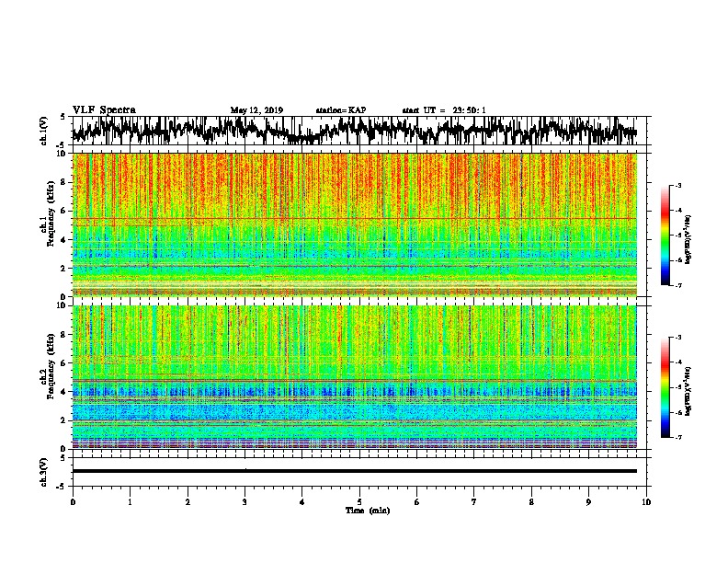This screenshot has width=728, height=563.
Task: Click the "Time (min)" x-axis label
Action: pos(368,511)
